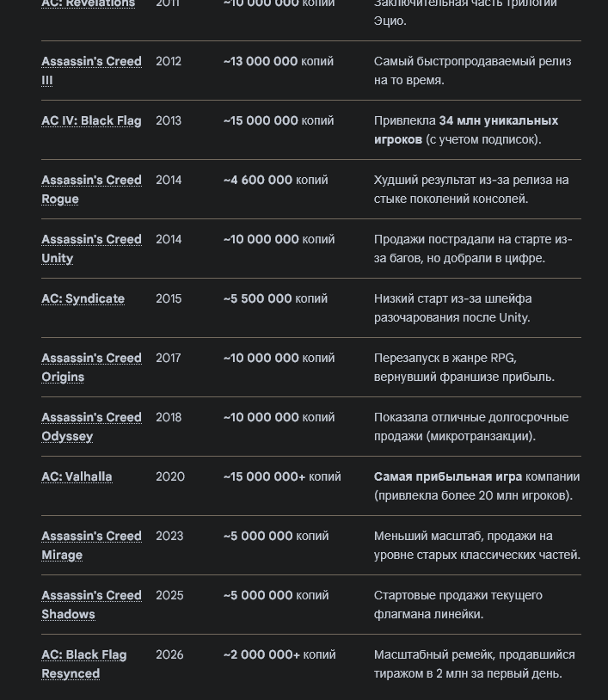Click the 2026 year cell
Image resolution: width=608 pixels, height=700 pixels.
click(169, 654)
